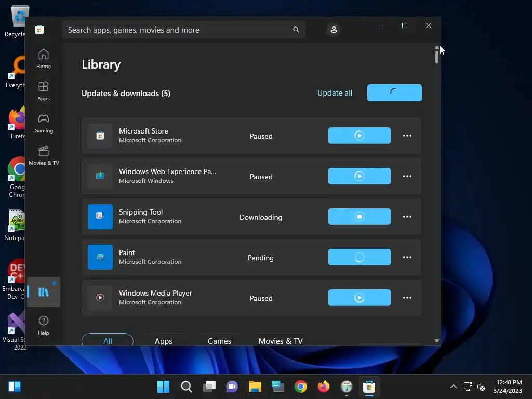This screenshot has height=399, width=532.
Task: Click the vertical scrollbar thumb
Action: 436,57
